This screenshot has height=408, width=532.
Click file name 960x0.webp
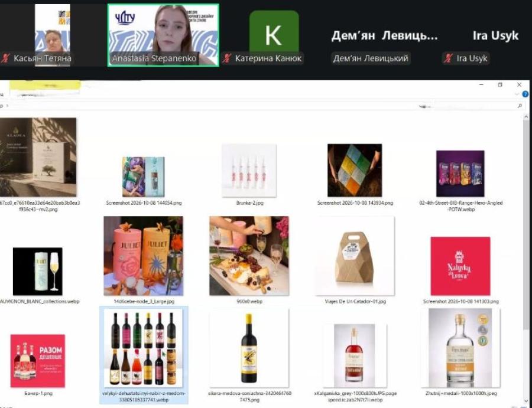point(249,301)
